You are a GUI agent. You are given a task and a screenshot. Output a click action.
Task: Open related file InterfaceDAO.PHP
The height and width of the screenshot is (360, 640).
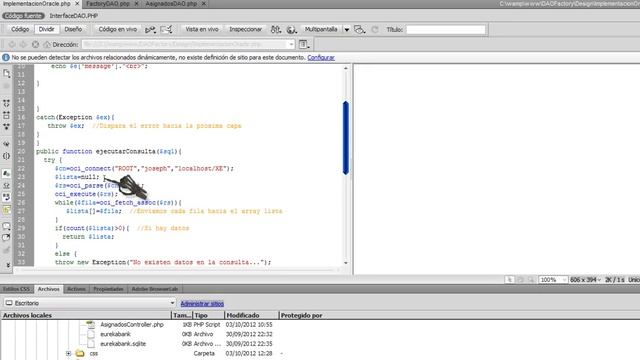pos(73,16)
